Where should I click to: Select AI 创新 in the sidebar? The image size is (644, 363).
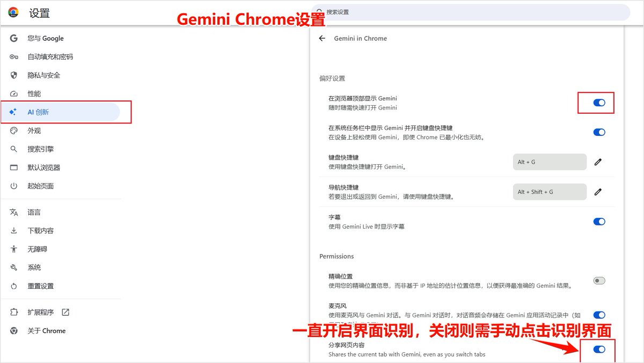click(60, 112)
